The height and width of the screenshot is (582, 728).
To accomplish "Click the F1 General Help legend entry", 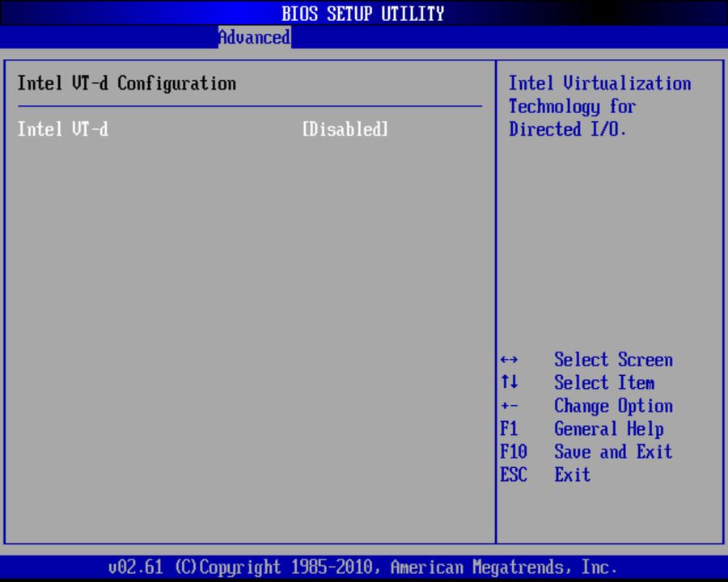I will (x=590, y=428).
